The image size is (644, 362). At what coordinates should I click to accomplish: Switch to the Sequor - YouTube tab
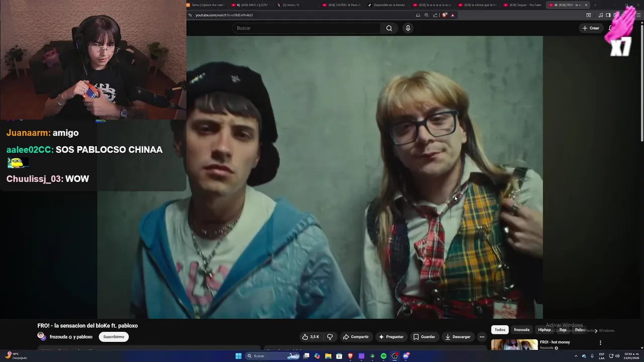(522, 5)
